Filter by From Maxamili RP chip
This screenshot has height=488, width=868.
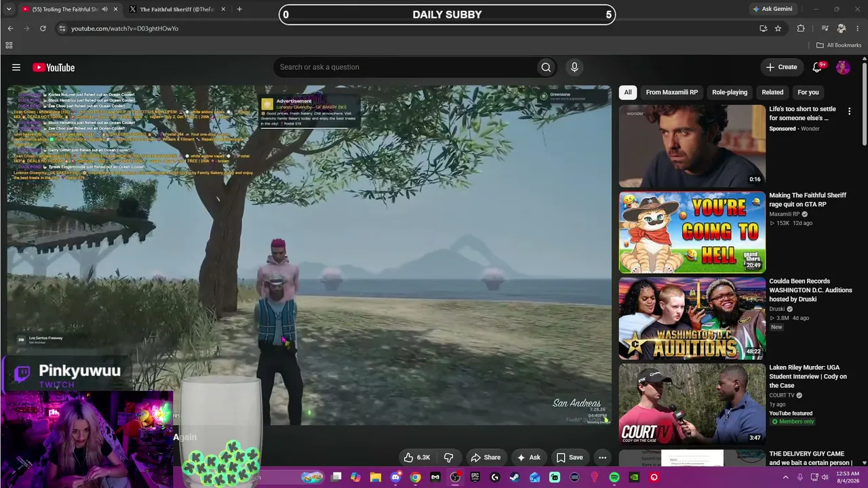(x=672, y=92)
